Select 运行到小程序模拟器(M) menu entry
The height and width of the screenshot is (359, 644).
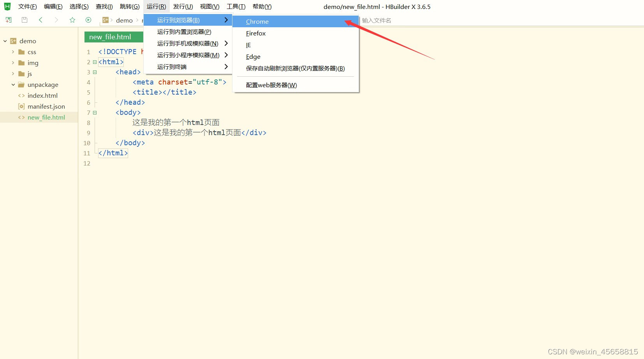188,55
